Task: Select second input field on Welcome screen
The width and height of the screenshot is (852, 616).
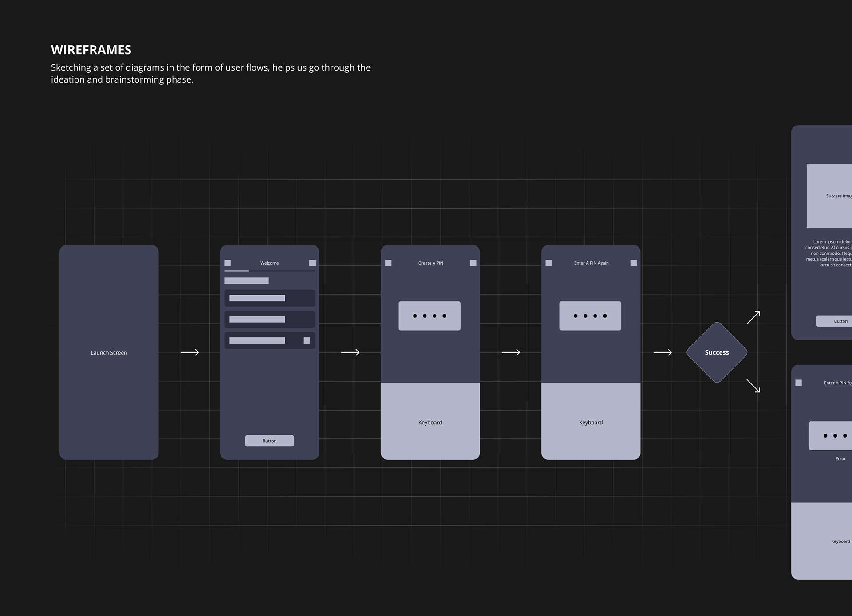Action: 269,320
